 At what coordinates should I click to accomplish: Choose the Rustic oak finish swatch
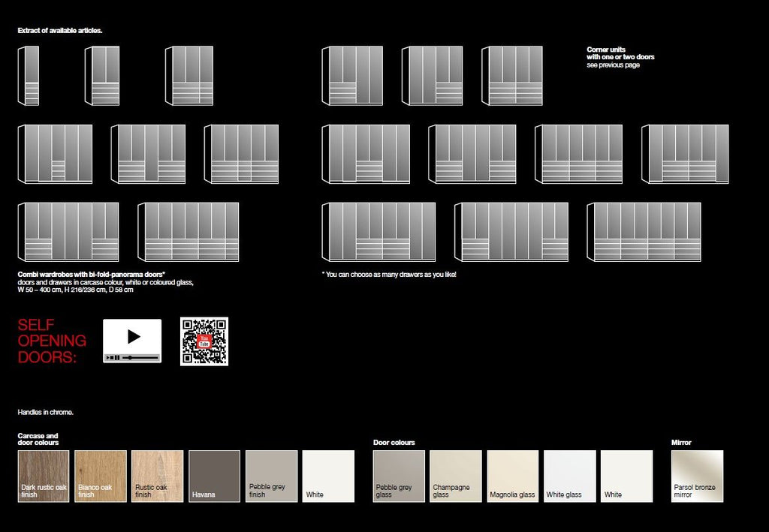(158, 476)
